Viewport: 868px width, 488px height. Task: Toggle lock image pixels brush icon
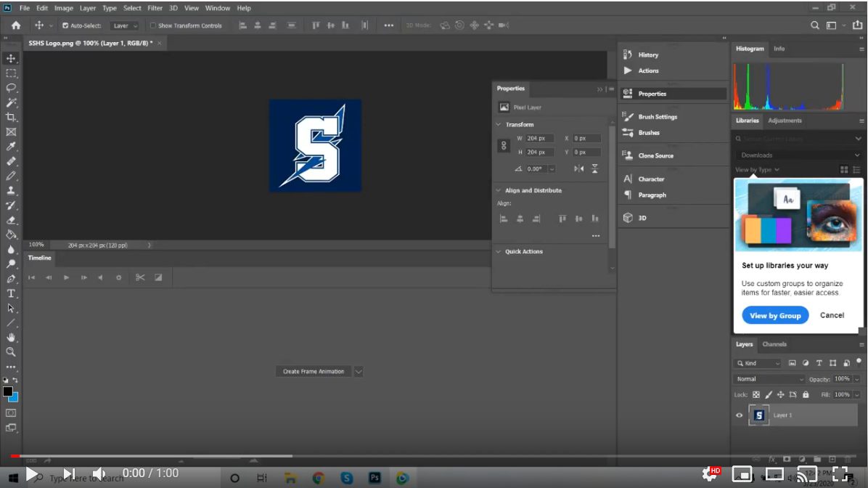pyautogui.click(x=769, y=394)
